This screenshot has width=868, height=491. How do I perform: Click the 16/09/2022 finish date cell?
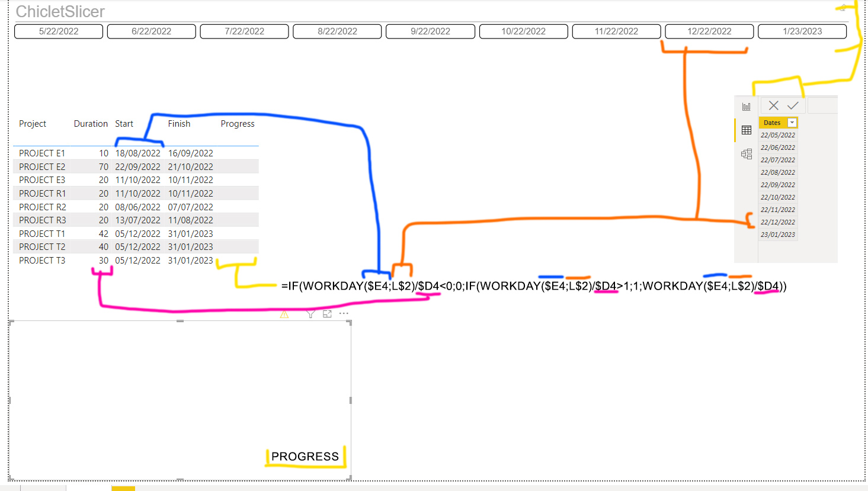[190, 153]
